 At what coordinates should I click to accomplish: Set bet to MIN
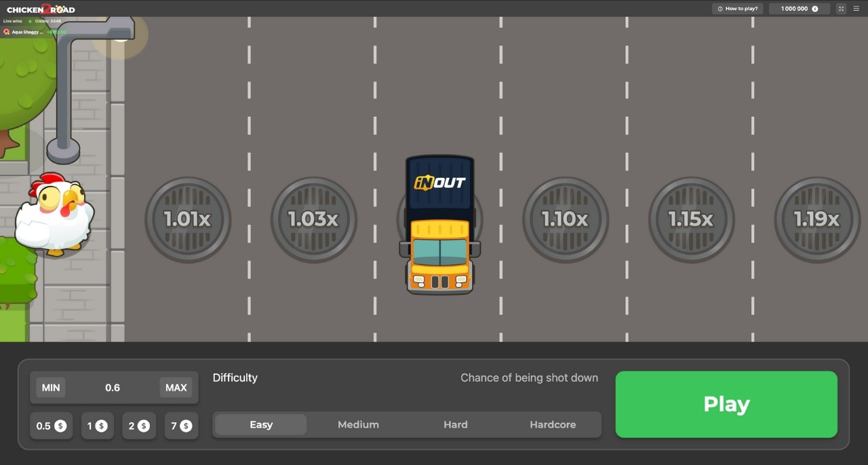[51, 388]
